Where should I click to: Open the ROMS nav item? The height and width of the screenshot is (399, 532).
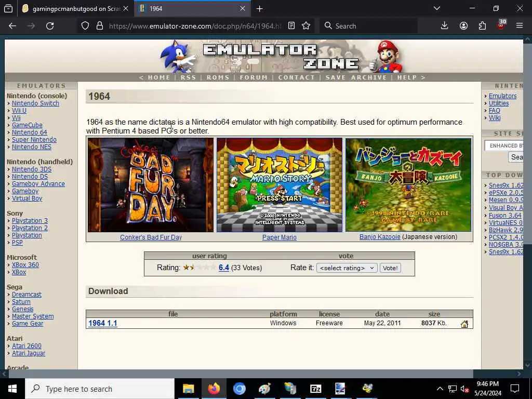click(218, 77)
